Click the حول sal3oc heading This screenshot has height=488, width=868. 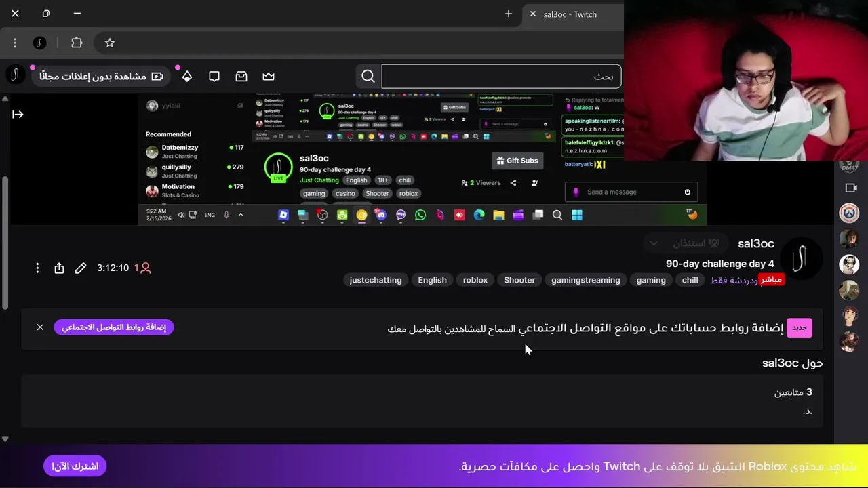(x=793, y=363)
